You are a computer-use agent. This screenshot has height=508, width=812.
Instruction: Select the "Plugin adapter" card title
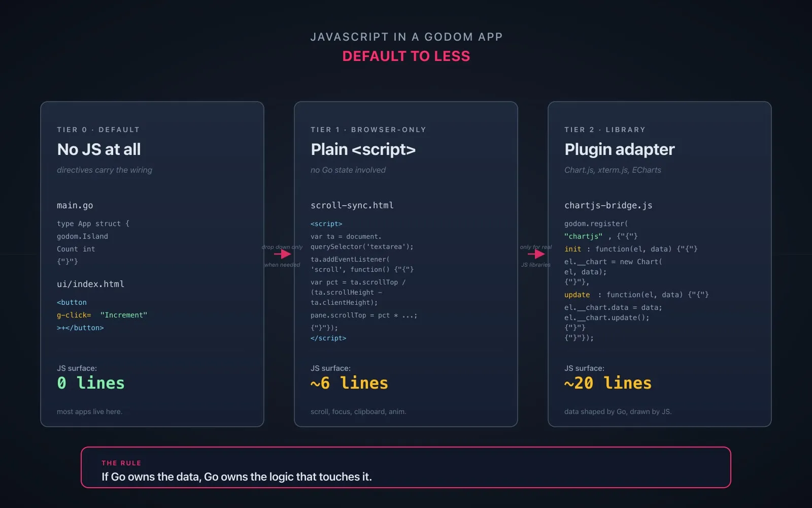click(620, 149)
